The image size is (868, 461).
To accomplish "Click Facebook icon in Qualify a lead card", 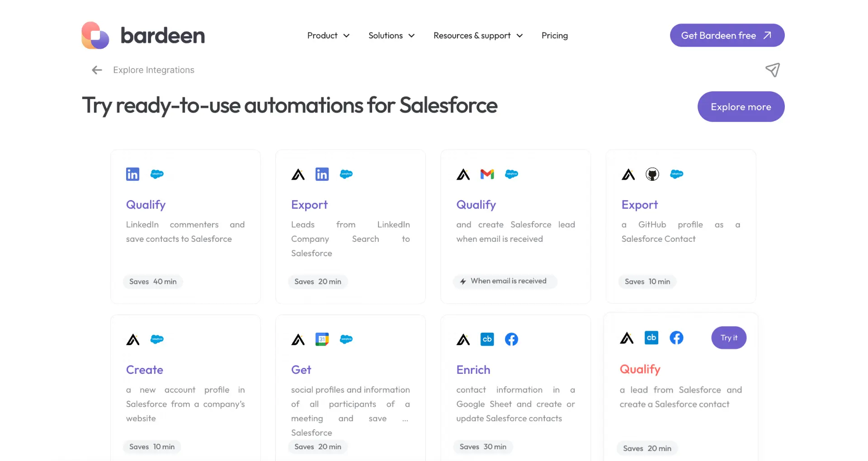I will [x=676, y=337].
